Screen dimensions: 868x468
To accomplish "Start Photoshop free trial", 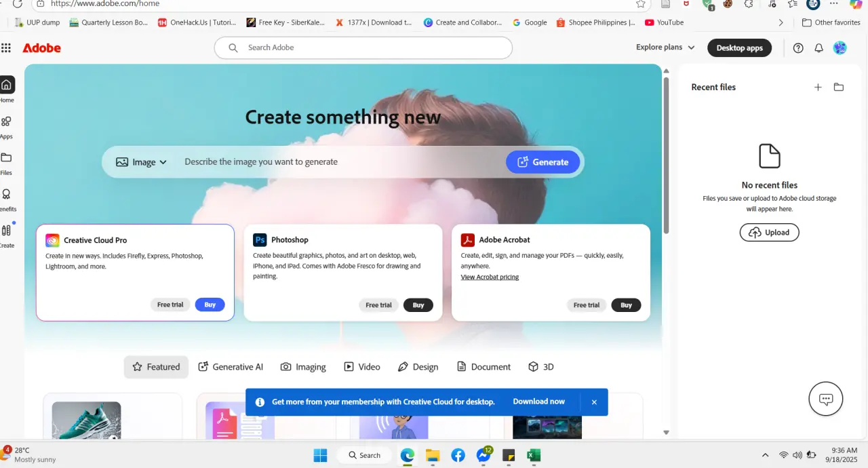I will click(378, 305).
